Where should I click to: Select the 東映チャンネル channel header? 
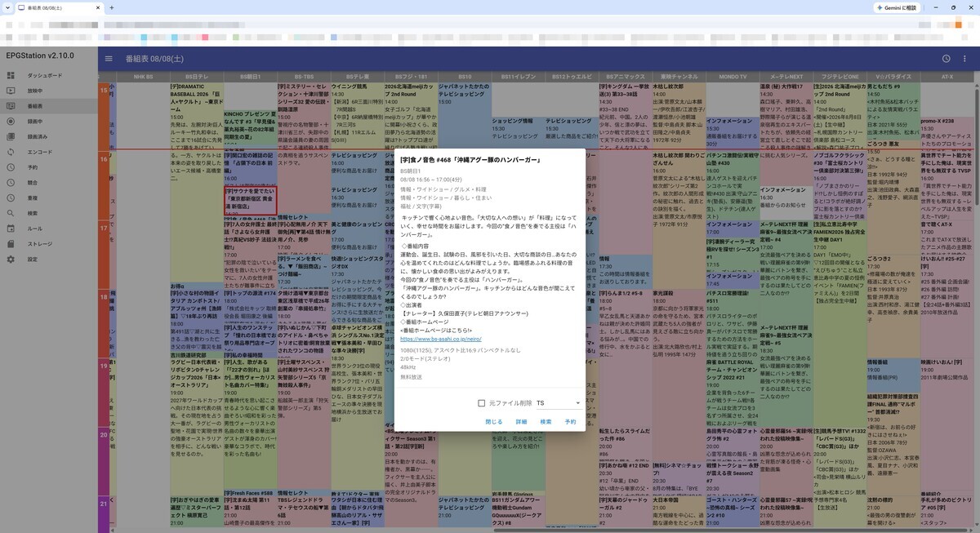point(679,77)
